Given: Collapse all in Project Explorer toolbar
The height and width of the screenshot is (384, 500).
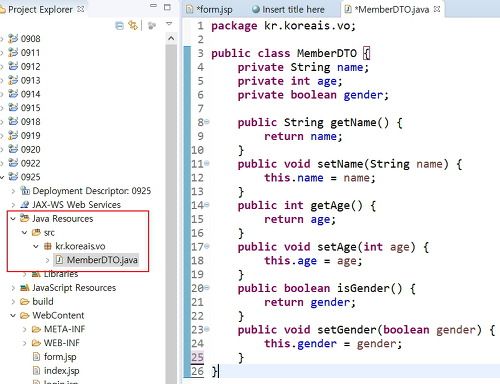Looking at the screenshot, I should (119, 25).
